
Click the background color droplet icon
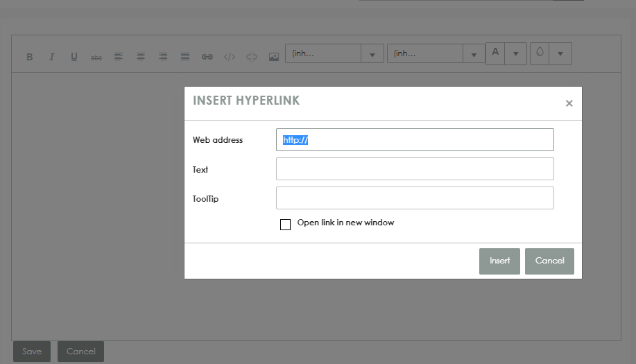coord(540,53)
